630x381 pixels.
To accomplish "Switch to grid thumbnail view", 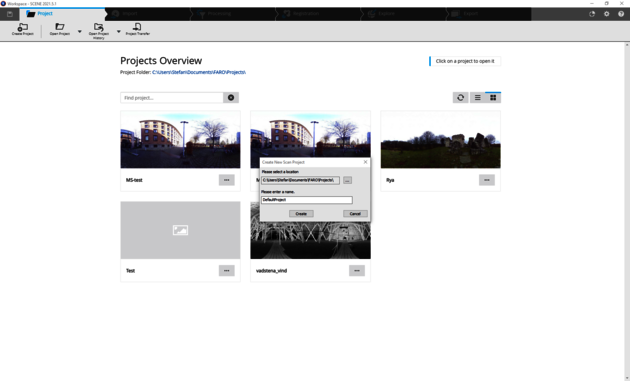I will pyautogui.click(x=493, y=98).
